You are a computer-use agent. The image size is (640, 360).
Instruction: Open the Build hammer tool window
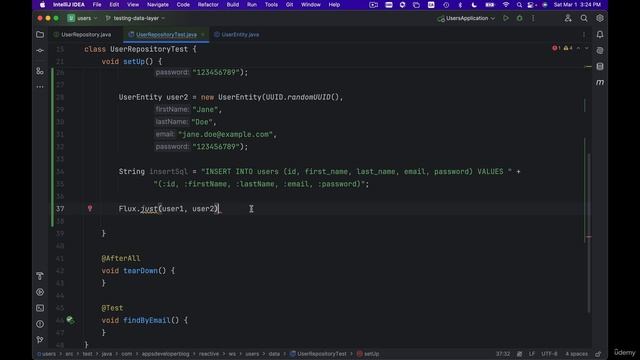click(x=40, y=276)
